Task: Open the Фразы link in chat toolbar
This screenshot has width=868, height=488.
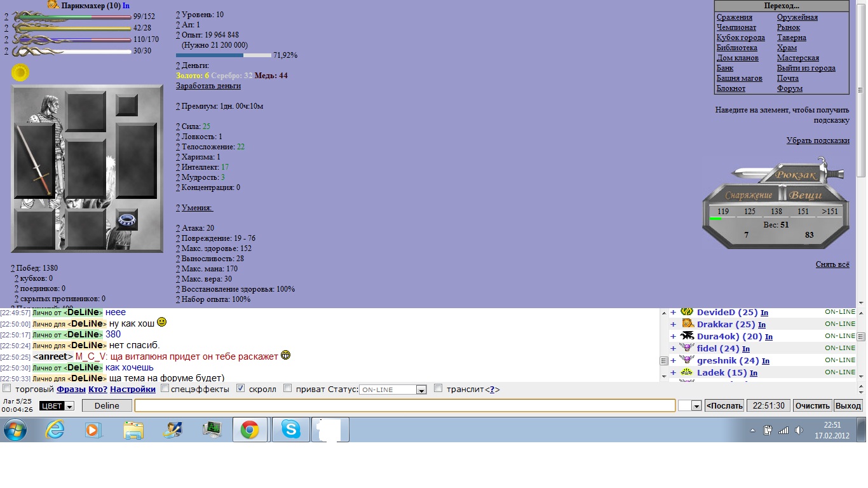Action: 71,389
